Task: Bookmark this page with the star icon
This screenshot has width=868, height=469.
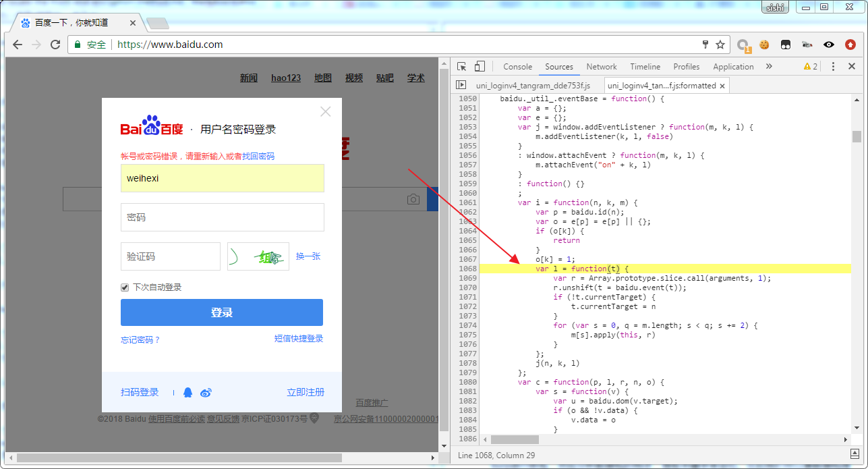Action: [x=720, y=45]
